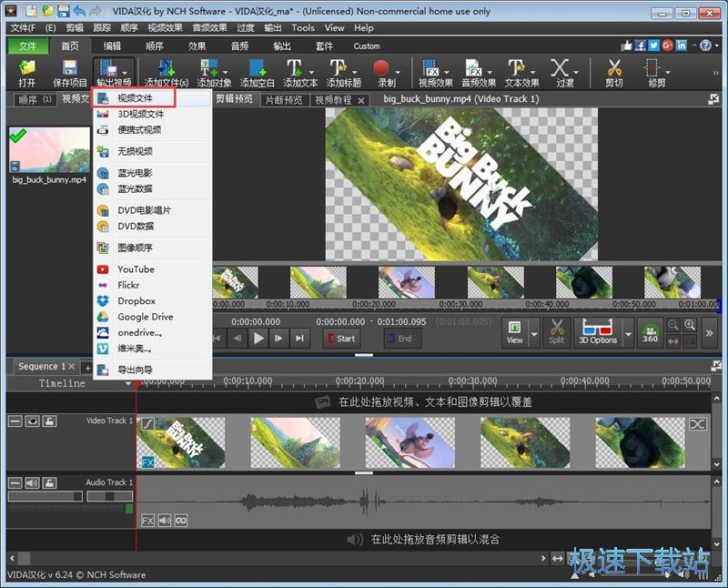Select 视频文件 export menu item
The image size is (728, 588).
click(152, 98)
